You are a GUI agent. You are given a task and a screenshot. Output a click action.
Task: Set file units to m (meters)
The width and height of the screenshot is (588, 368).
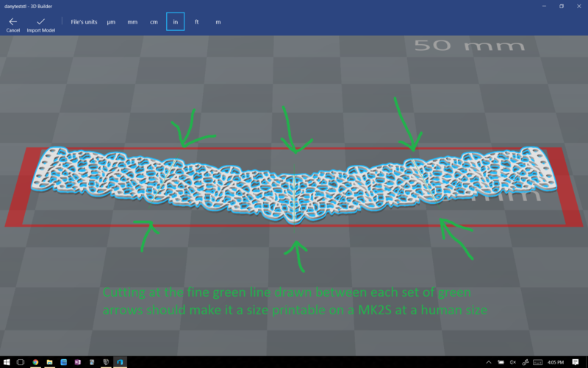[x=218, y=22]
